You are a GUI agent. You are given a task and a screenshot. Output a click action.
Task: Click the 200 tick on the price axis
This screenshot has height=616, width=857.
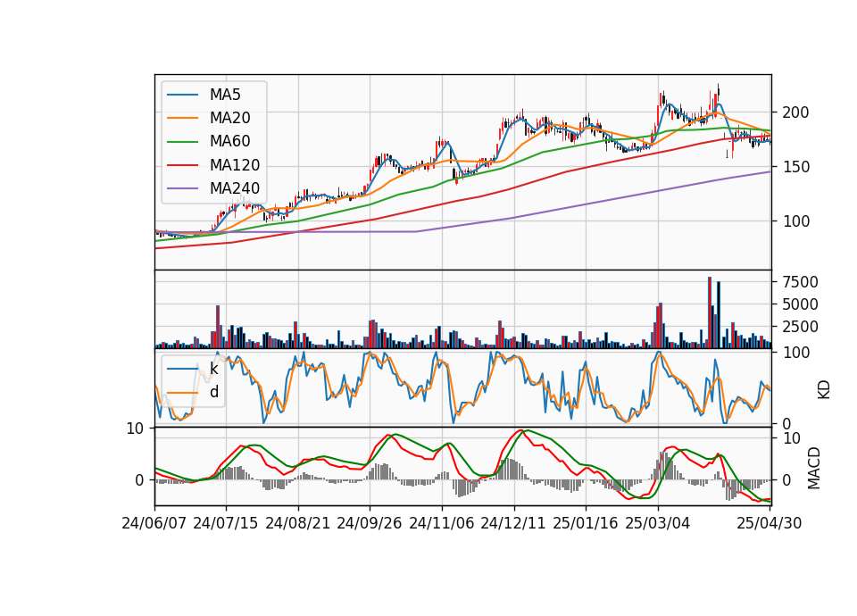click(795, 112)
